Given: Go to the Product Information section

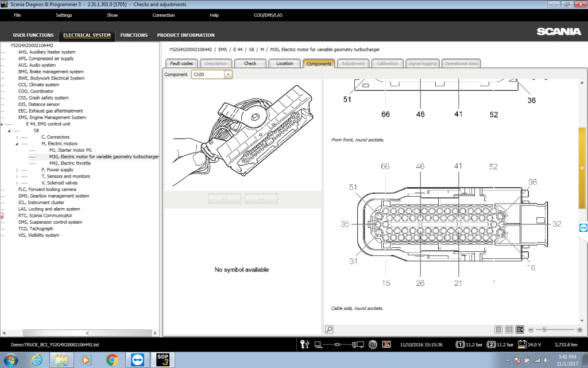Looking at the screenshot, I should pos(185,35).
